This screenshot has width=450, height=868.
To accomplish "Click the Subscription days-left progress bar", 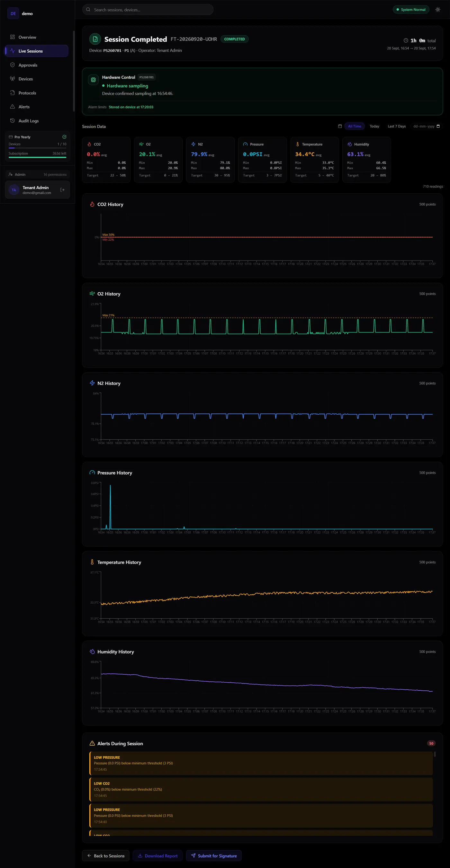I will [37, 157].
